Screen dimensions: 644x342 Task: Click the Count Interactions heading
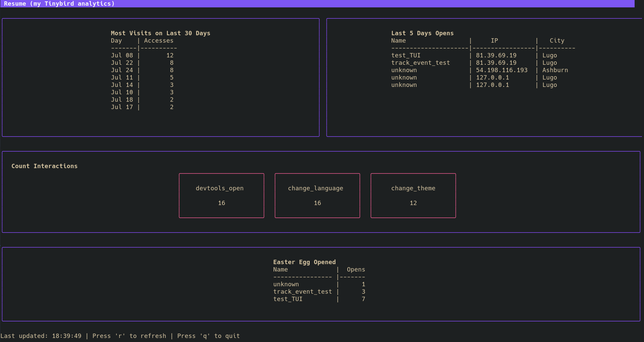click(44, 166)
